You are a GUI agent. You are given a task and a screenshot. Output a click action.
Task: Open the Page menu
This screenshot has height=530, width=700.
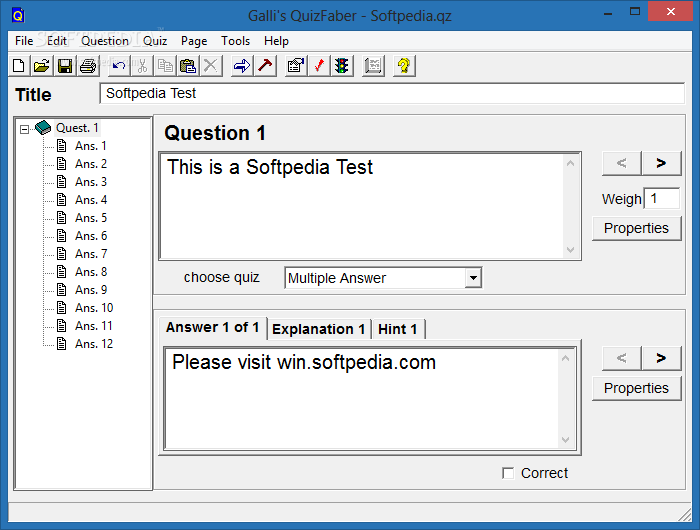tap(194, 41)
